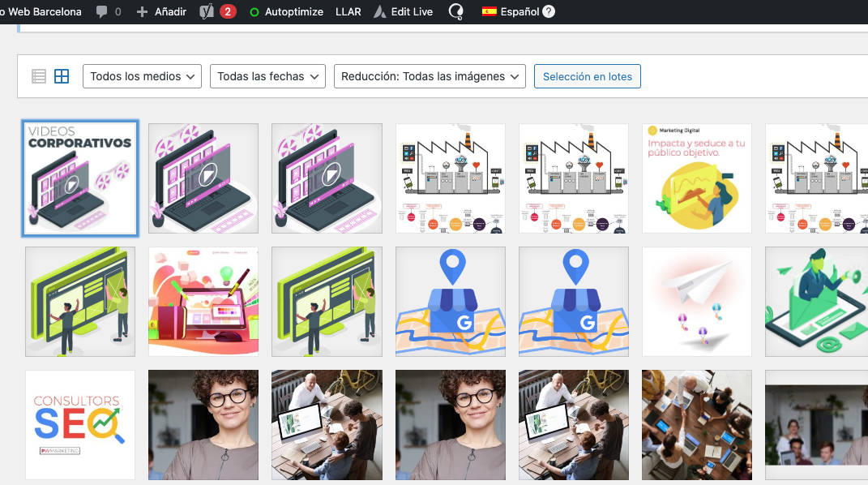Select the overhead meeting table photo
Image resolution: width=868 pixels, height=485 pixels.
click(697, 425)
